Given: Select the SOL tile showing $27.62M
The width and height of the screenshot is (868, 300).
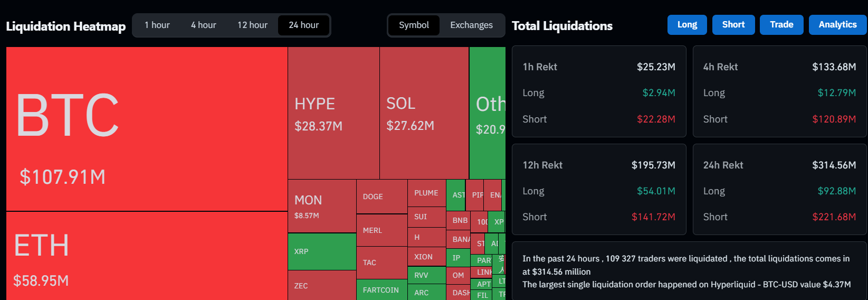Looking at the screenshot, I should [424, 113].
